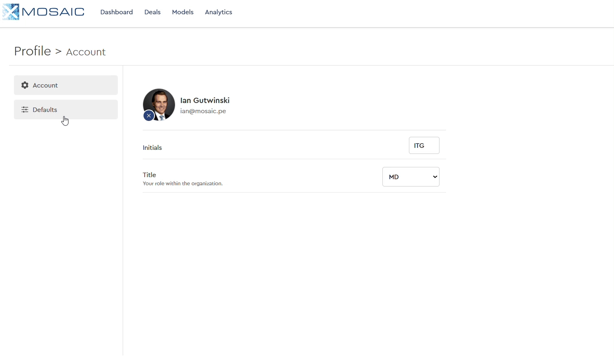
Task: Click the sliders icon beside Defaults
Action: tap(25, 110)
